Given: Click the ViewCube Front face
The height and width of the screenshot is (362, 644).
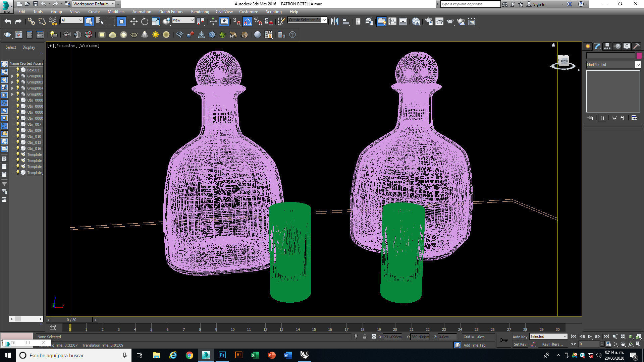Looking at the screenshot, I should (564, 61).
